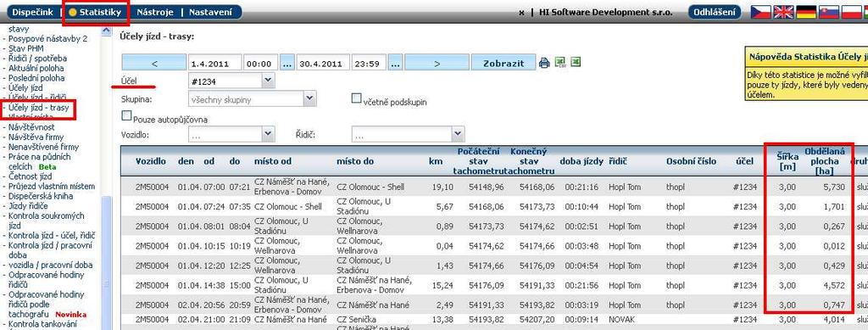The width and height of the screenshot is (868, 330).
Task: Open 'Stav PHM' in sidebar
Action: coord(26,48)
